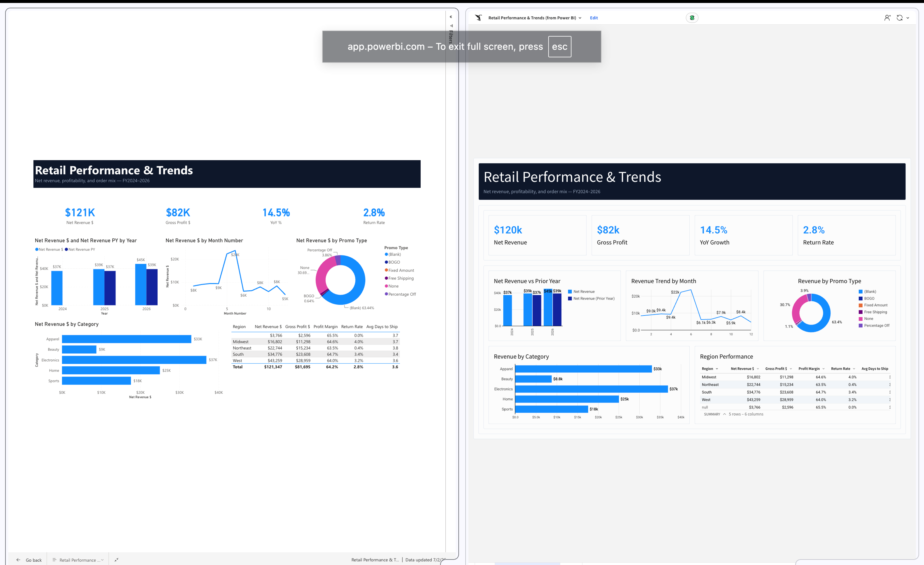Click the West row in Power BI table

(x=315, y=361)
